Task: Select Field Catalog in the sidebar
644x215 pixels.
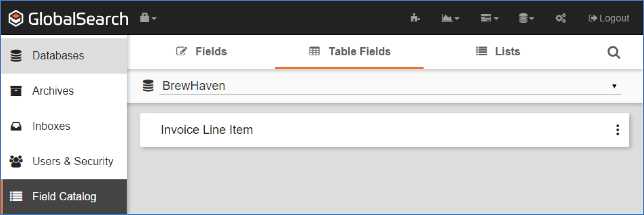Action: (64, 197)
